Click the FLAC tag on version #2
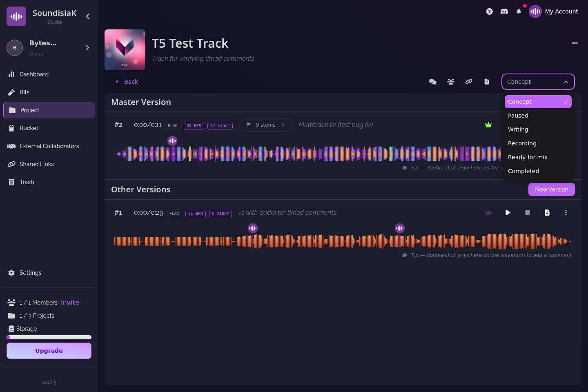This screenshot has height=392, width=588. click(173, 126)
